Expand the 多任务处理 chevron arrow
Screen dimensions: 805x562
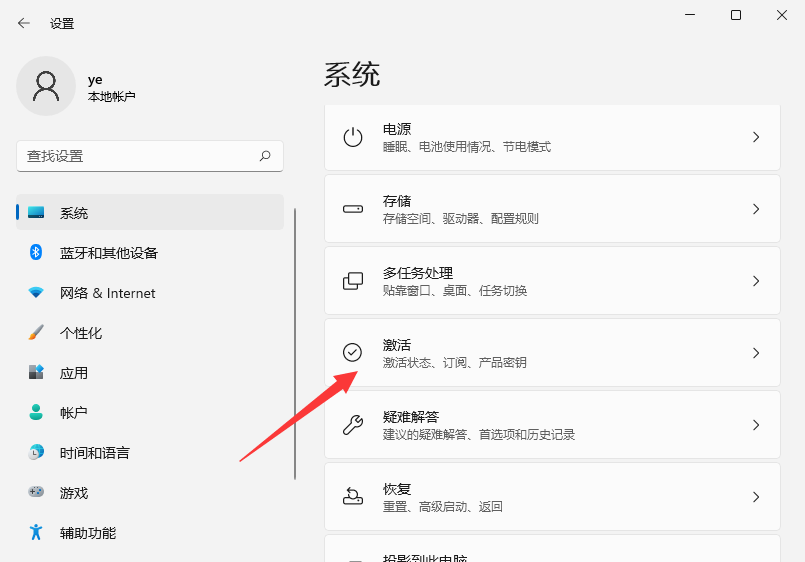[x=756, y=281]
